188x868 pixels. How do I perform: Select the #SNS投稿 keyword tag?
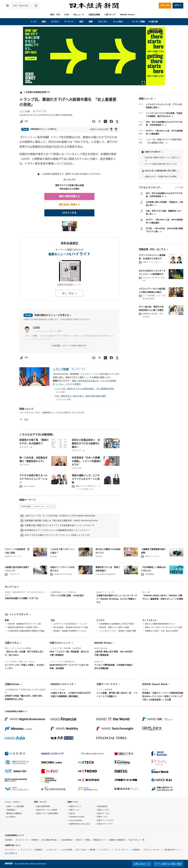tap(26, 506)
